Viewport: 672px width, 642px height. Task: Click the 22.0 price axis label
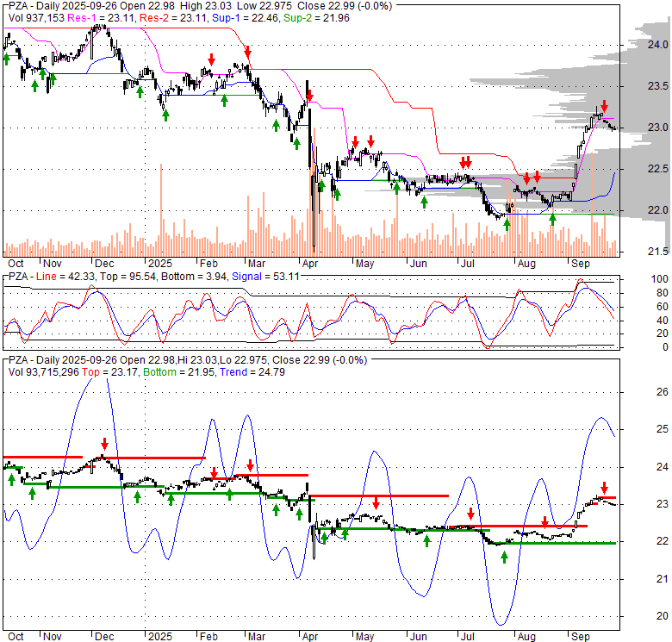click(x=658, y=210)
